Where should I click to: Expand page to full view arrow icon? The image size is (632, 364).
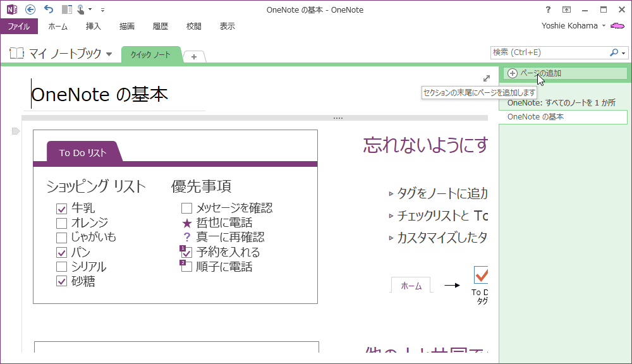[x=487, y=78]
